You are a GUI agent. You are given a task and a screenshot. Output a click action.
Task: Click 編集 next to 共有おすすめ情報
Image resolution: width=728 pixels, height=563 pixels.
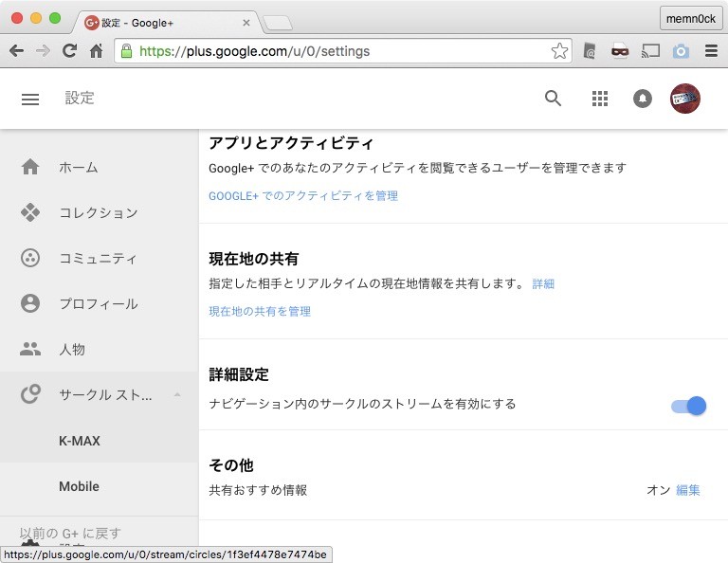[x=688, y=490]
